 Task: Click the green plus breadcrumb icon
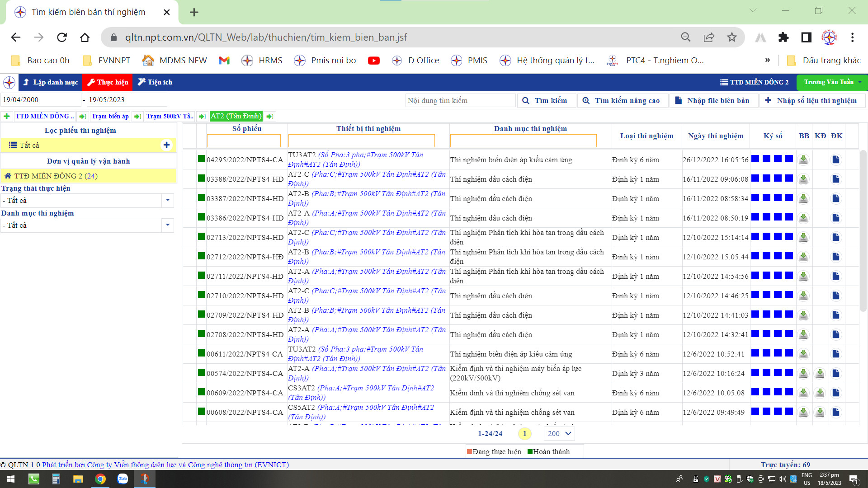click(x=7, y=117)
